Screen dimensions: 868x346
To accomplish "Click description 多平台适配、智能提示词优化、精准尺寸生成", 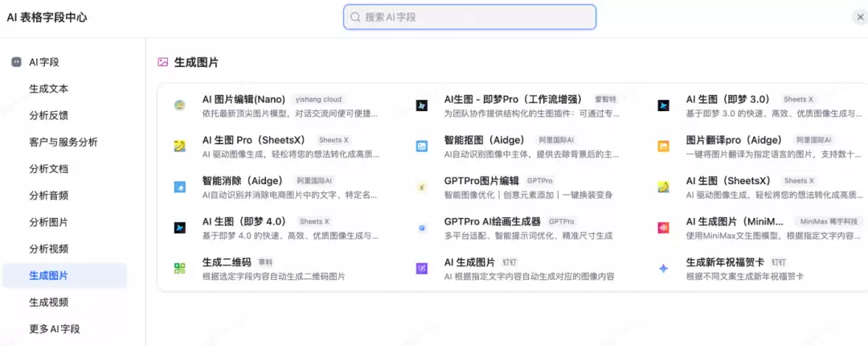I will coord(528,236).
